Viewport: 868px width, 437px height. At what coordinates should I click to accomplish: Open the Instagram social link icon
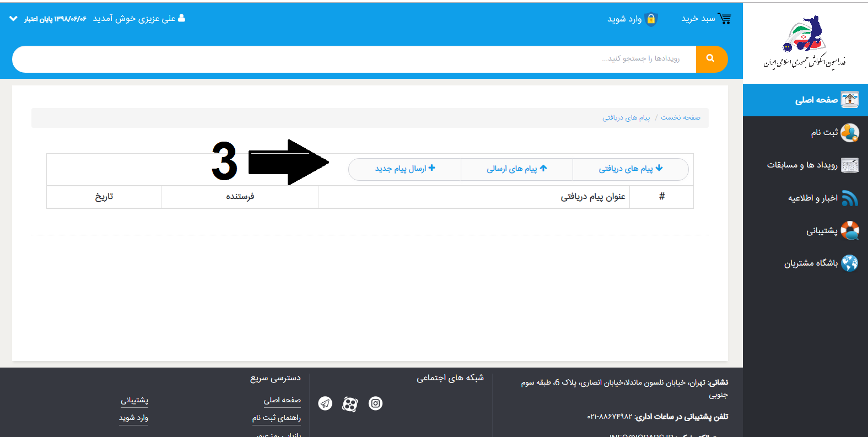click(x=375, y=403)
